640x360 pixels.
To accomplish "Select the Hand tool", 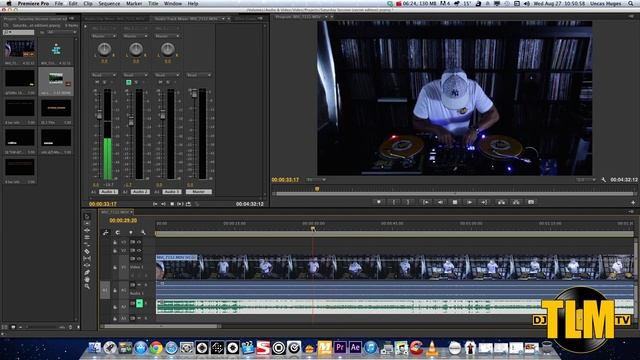I will pyautogui.click(x=87, y=280).
